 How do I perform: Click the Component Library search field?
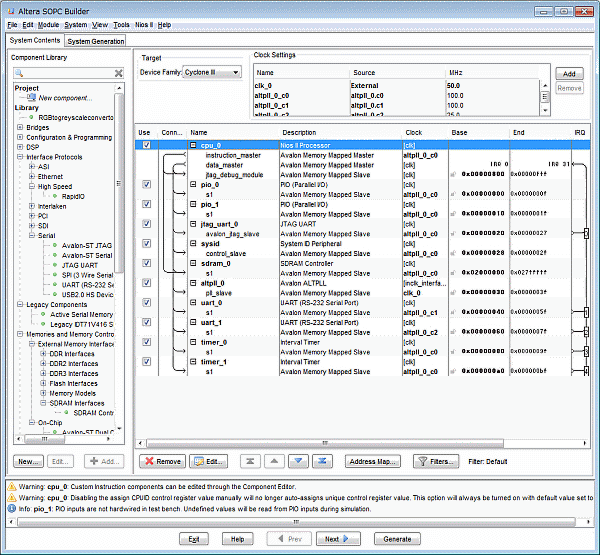(68, 73)
